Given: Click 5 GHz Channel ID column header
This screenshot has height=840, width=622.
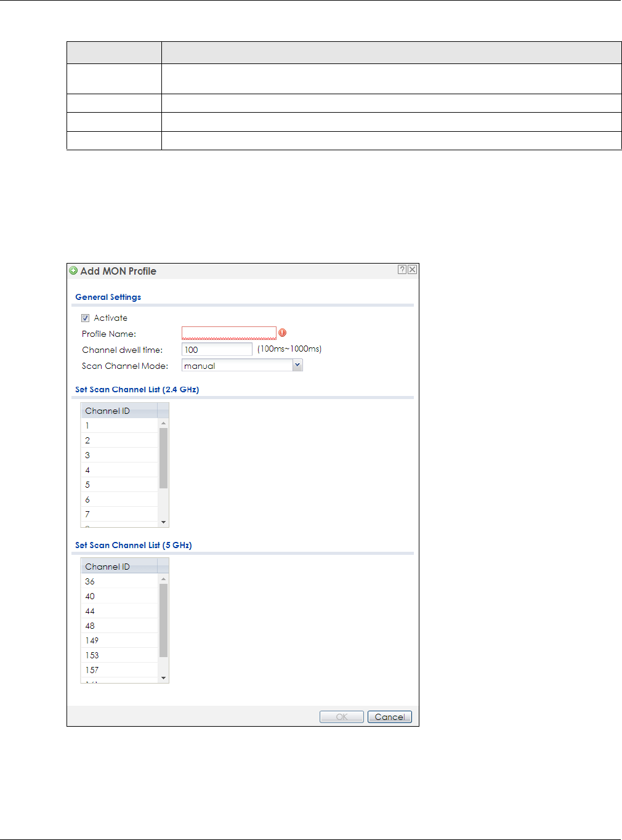Looking at the screenshot, I should tap(119, 567).
